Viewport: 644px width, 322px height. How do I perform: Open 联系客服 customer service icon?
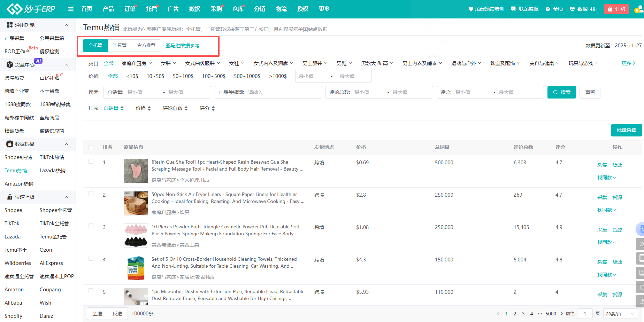[514, 9]
